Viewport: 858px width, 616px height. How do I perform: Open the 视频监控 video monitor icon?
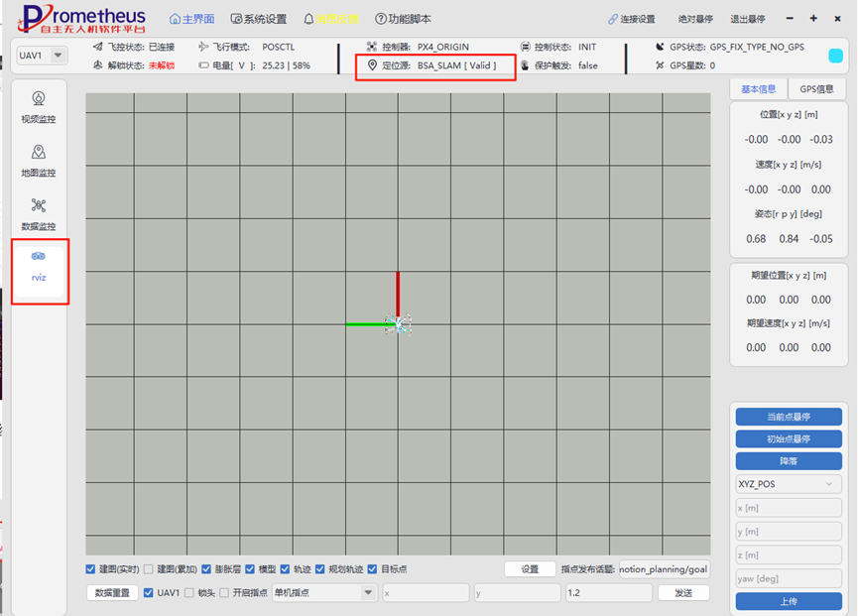click(39, 98)
